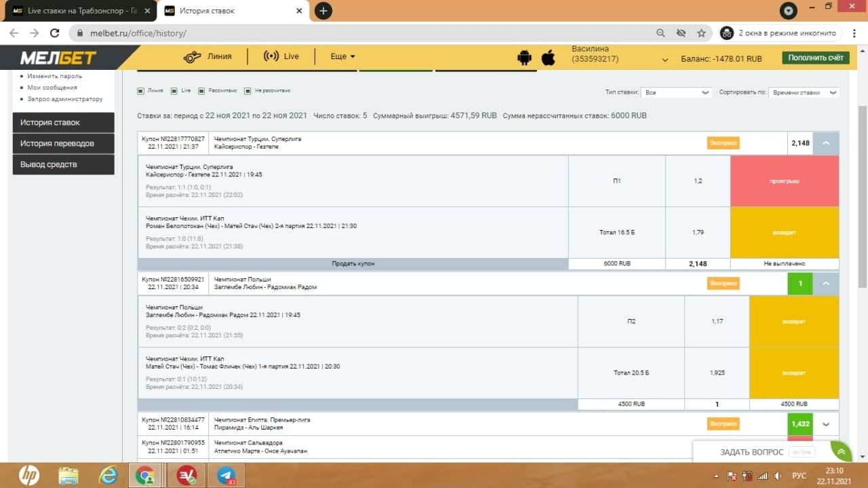Click the Apple app download icon
Screen dimensions: 868x488
[x=548, y=58]
